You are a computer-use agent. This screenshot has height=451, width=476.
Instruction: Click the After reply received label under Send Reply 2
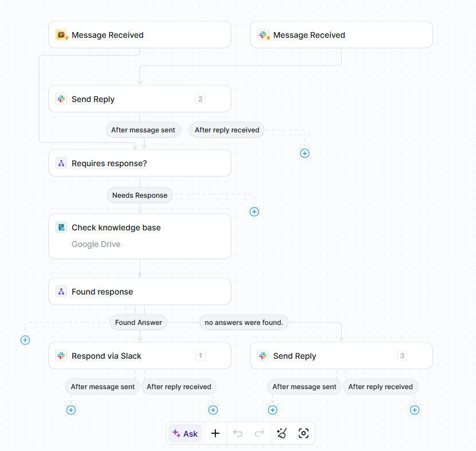(227, 130)
